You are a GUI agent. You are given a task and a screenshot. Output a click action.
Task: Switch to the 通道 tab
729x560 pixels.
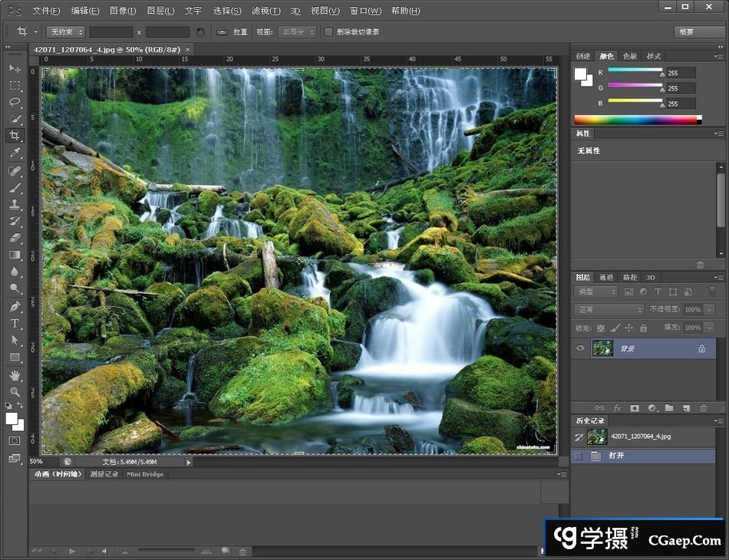(x=605, y=276)
